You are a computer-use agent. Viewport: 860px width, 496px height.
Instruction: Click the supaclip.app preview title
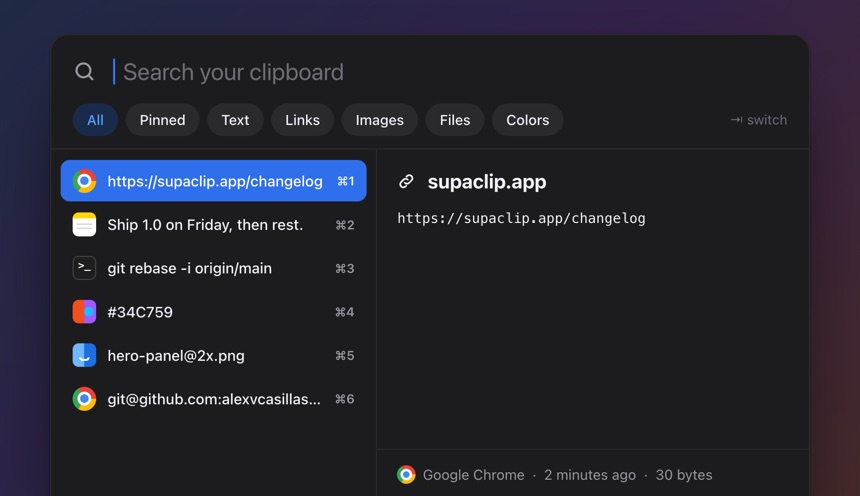[487, 182]
